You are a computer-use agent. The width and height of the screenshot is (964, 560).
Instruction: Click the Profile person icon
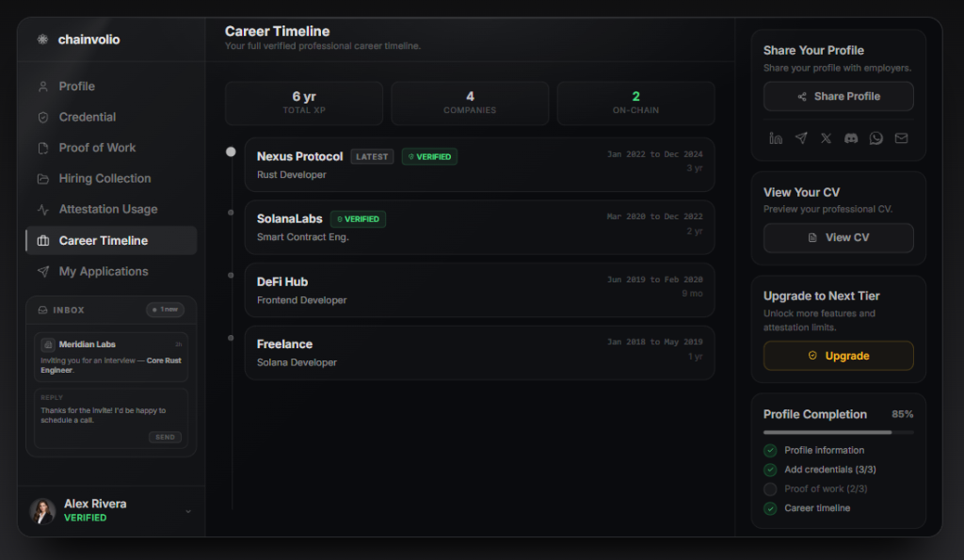point(43,86)
